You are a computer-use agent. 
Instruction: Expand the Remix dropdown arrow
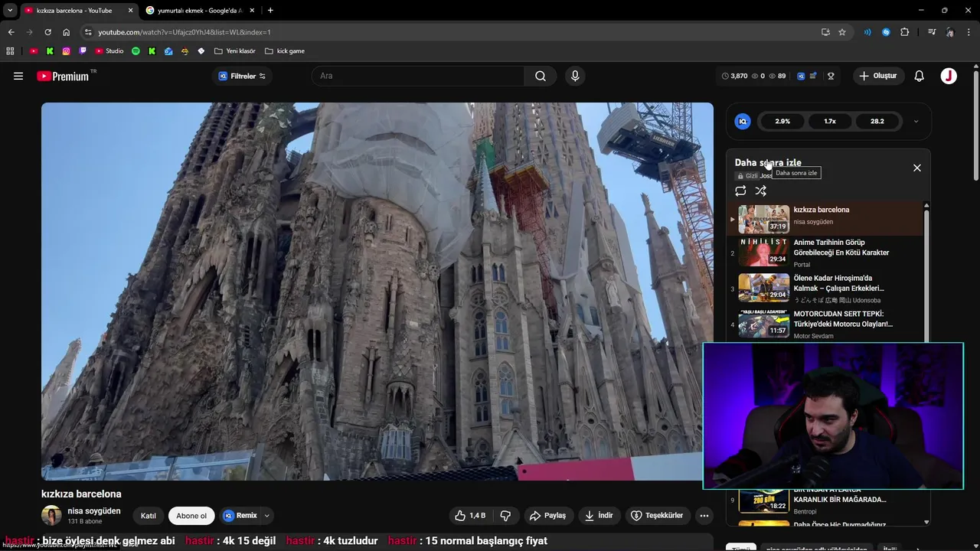pos(266,516)
